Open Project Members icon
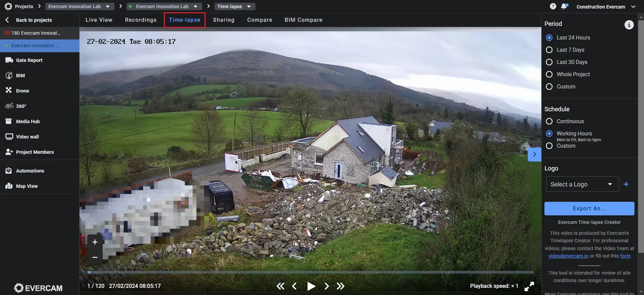Viewport: 644px width, 295px height. coord(9,152)
